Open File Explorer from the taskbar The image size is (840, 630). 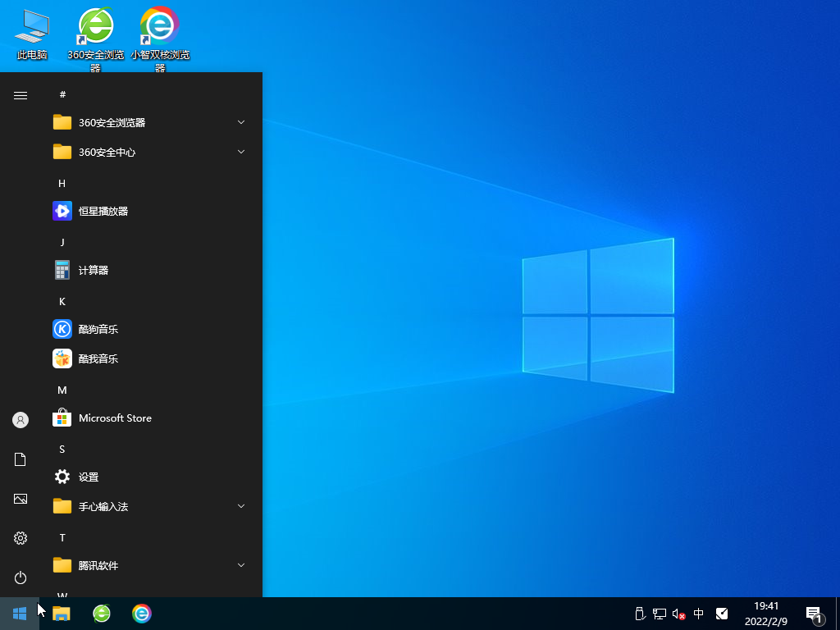point(61,614)
